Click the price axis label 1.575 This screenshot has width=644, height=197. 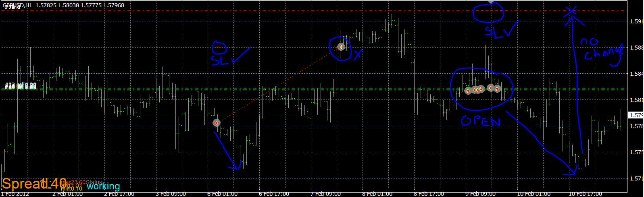[636, 152]
